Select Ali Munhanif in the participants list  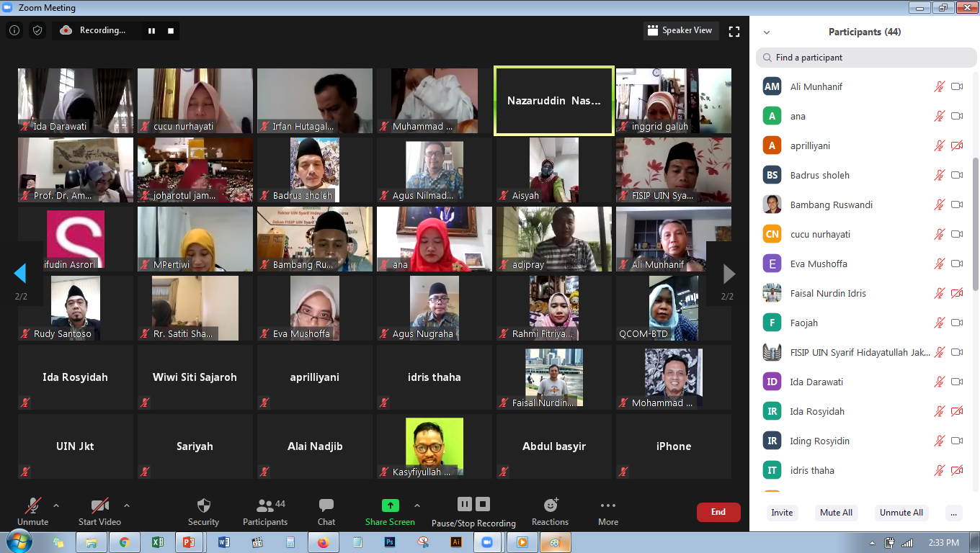[x=816, y=86]
